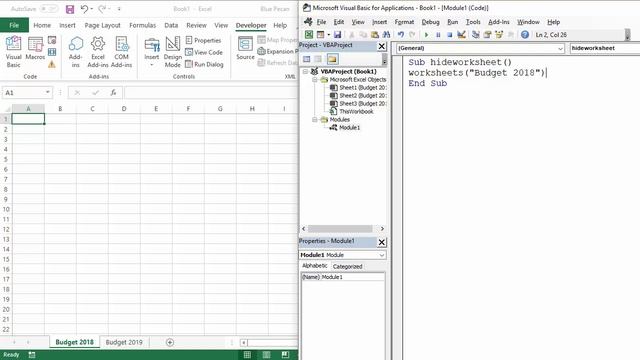Click the Break pause icon in VBA

pos(438,35)
